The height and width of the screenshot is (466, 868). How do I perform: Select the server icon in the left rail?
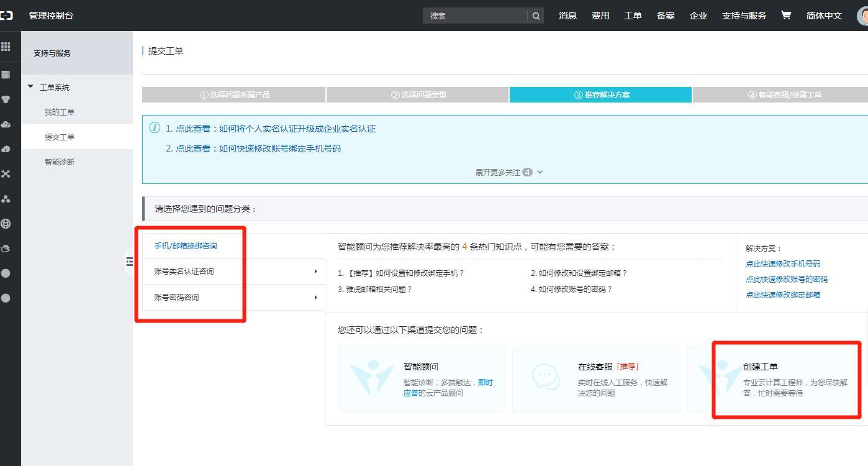[x=6, y=74]
